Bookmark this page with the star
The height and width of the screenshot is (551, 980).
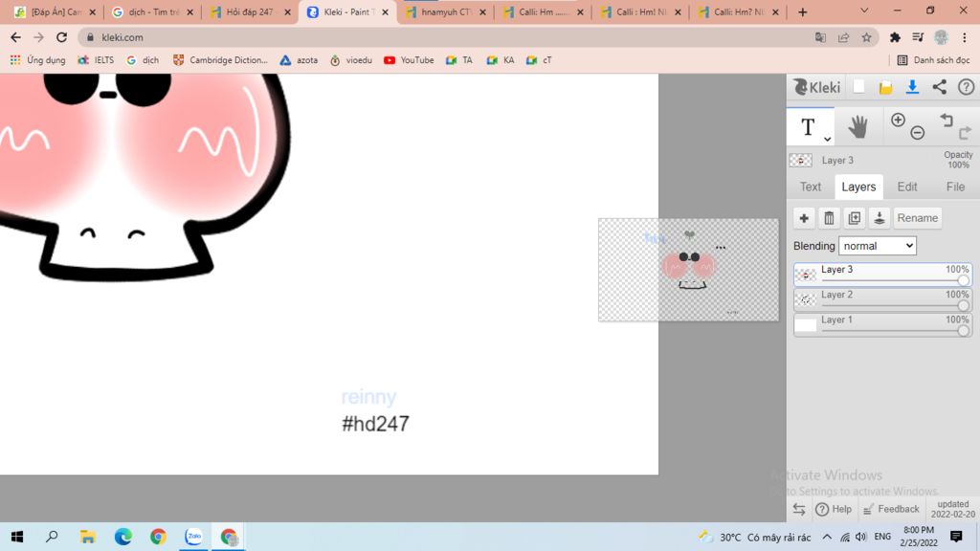[866, 37]
